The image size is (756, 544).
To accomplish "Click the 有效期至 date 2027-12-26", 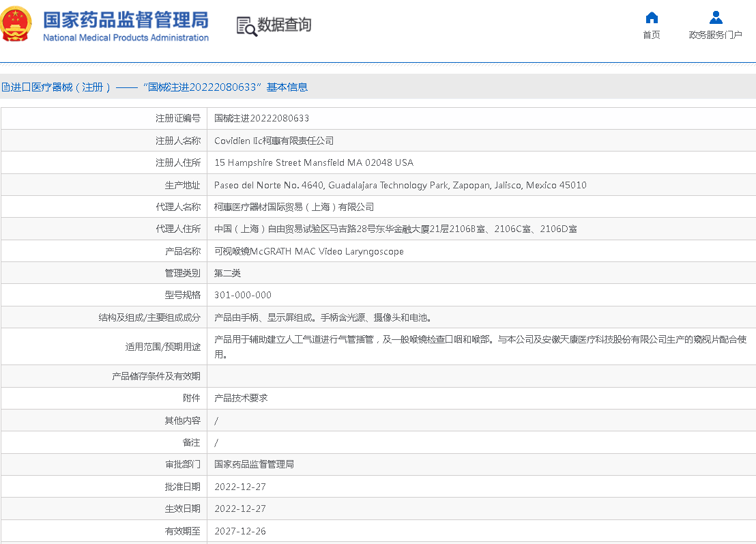I will [x=239, y=531].
